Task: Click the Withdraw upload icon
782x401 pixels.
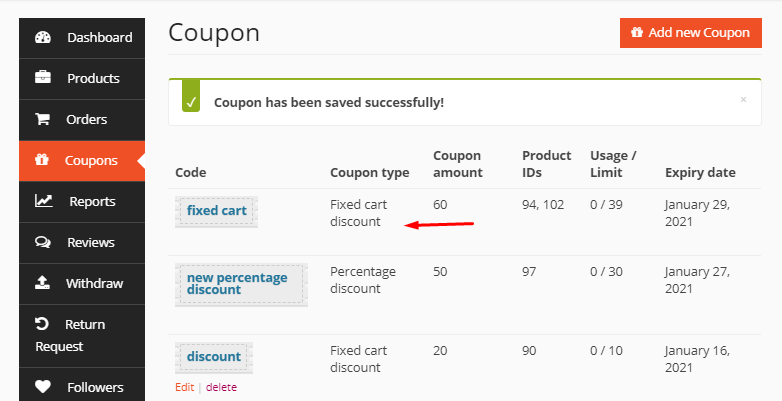Action: click(43, 283)
